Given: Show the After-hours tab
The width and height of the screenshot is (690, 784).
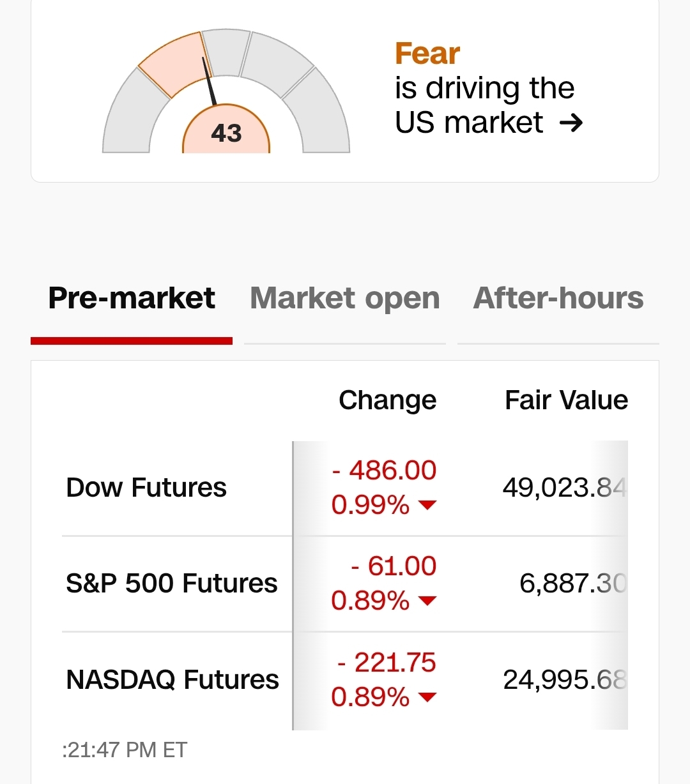Looking at the screenshot, I should click(x=558, y=298).
